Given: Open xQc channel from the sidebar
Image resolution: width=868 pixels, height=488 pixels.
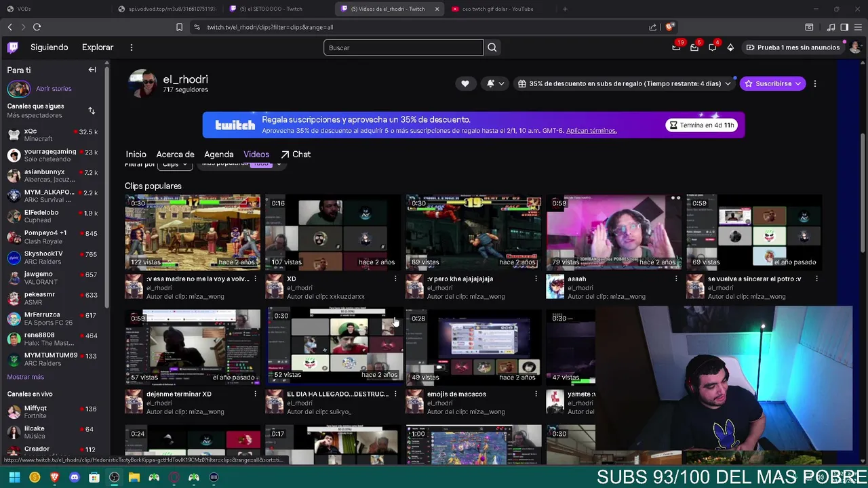Looking at the screenshot, I should [x=53, y=135].
